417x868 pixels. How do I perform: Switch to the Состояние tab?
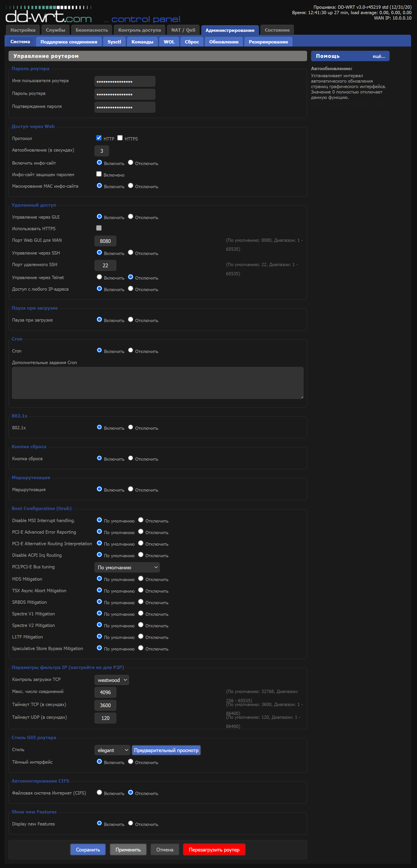coord(277,30)
